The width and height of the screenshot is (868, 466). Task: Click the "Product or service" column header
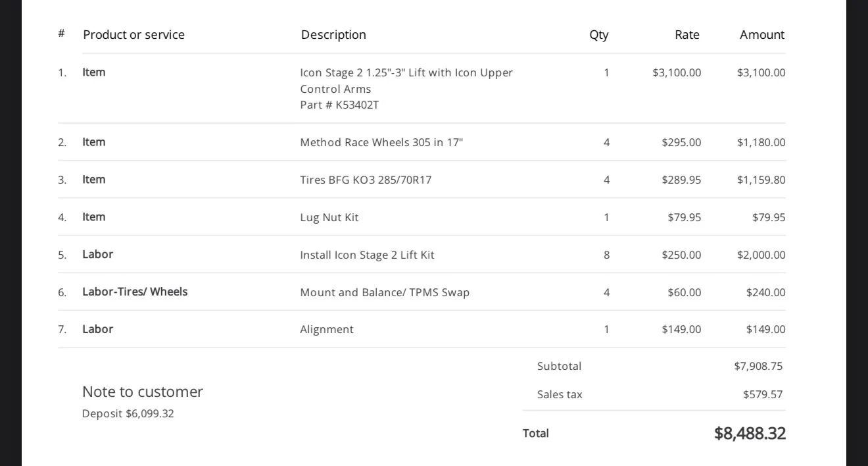pyautogui.click(x=133, y=35)
